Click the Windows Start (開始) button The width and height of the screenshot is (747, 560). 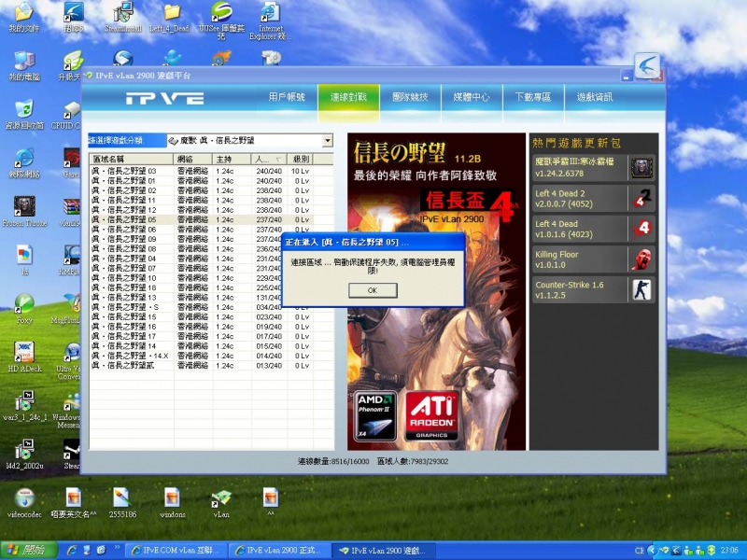[26, 551]
